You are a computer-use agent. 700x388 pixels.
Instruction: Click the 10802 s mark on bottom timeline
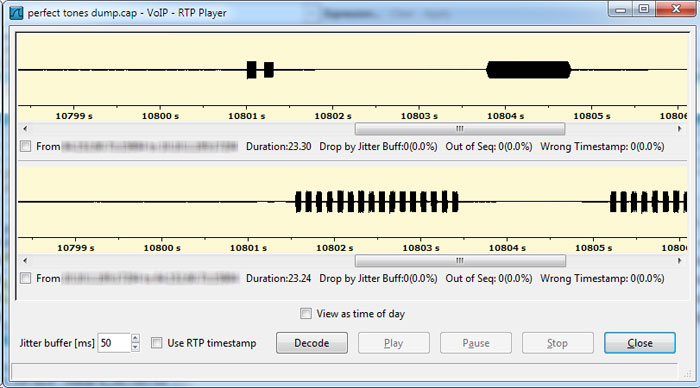[x=334, y=248]
